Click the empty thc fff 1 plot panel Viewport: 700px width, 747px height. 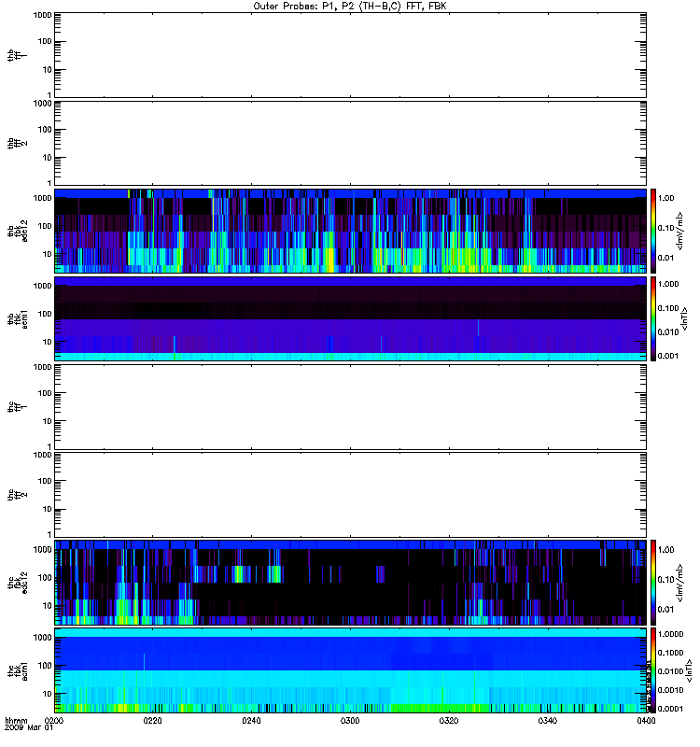pos(350,407)
